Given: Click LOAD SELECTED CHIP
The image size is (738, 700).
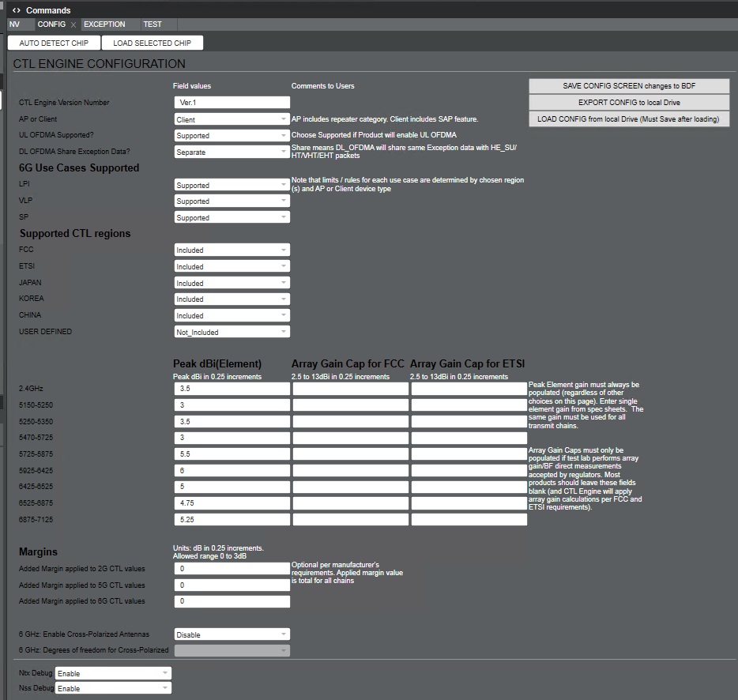Looking at the screenshot, I should tap(152, 43).
